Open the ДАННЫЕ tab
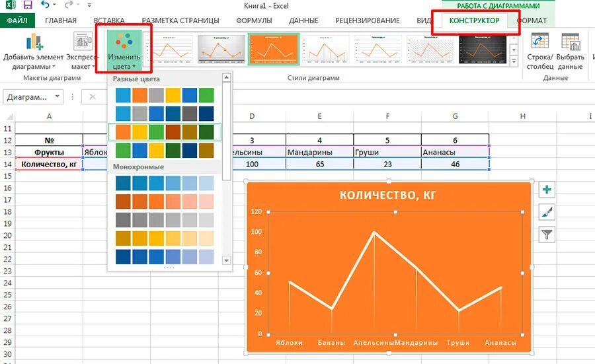 pyautogui.click(x=303, y=20)
